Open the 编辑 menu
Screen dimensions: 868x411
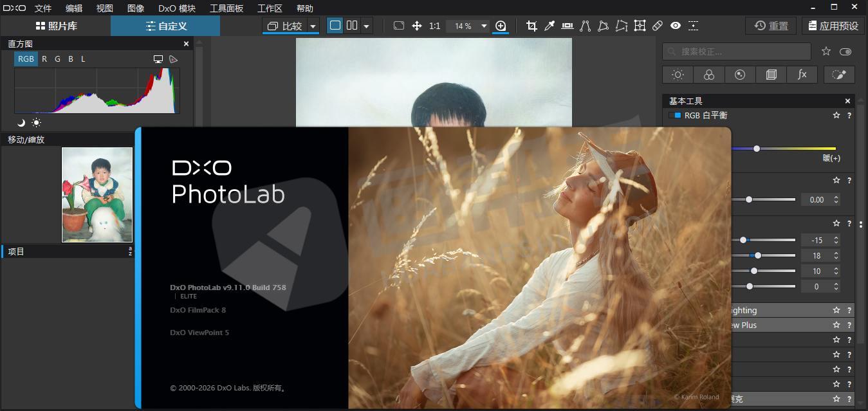point(74,8)
